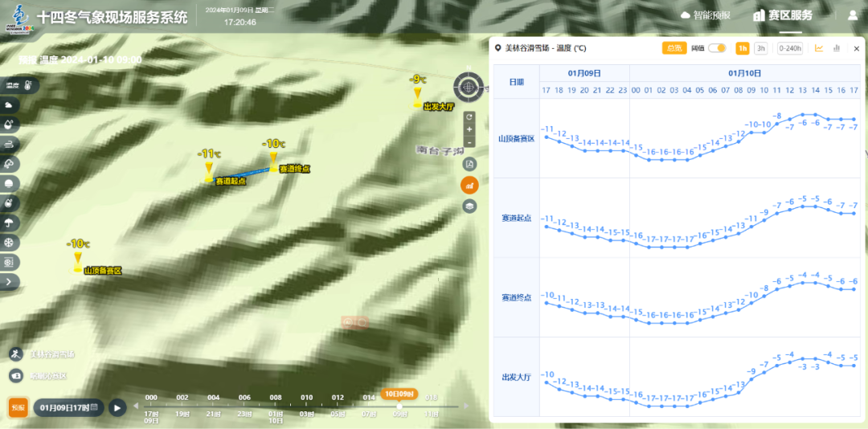Switch to the line chart view icon

pos(819,48)
